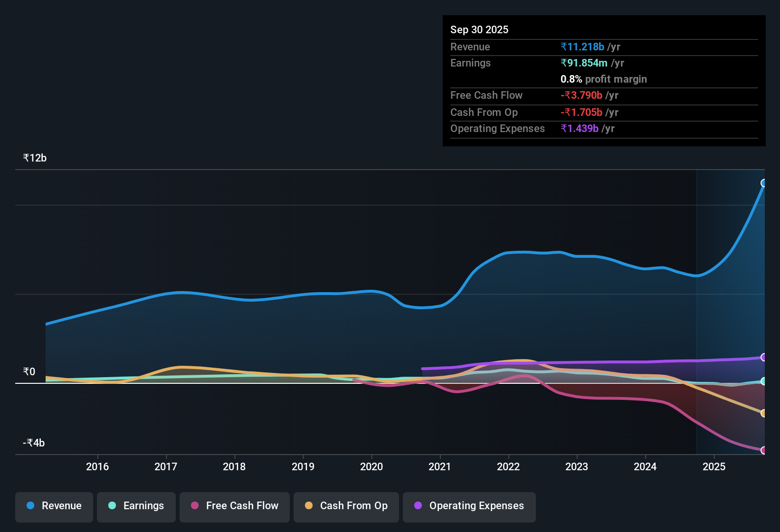Image resolution: width=780 pixels, height=532 pixels.
Task: Click the 2020 x-axis label
Action: [x=371, y=467]
